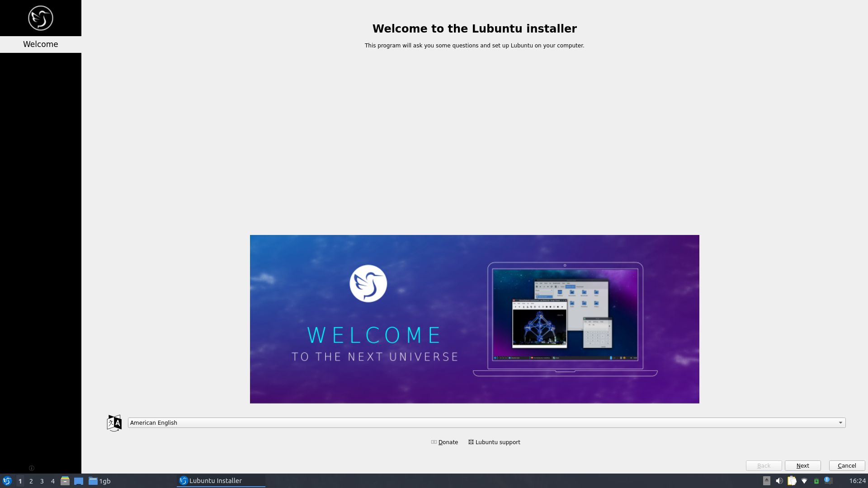Switch to virtual desktop 2
Viewport: 868px width, 488px height.
tap(31, 481)
